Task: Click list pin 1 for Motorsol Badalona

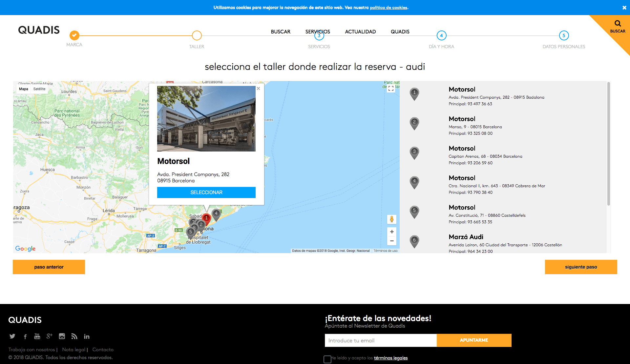Action: tap(414, 94)
